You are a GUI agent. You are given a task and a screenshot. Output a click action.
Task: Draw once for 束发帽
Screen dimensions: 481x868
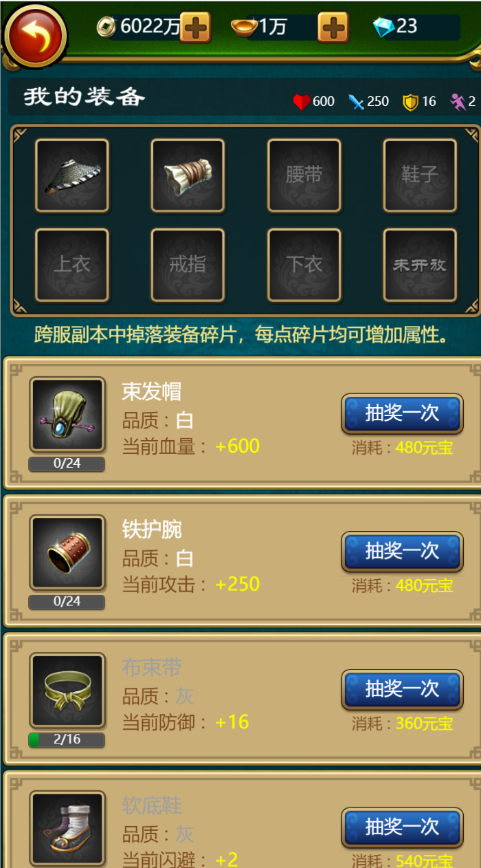tap(402, 413)
